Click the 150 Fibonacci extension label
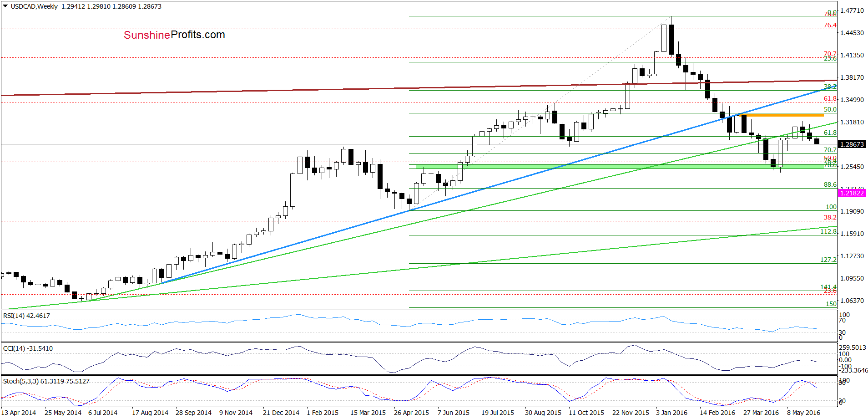This screenshot has width=868, height=419. [x=831, y=304]
